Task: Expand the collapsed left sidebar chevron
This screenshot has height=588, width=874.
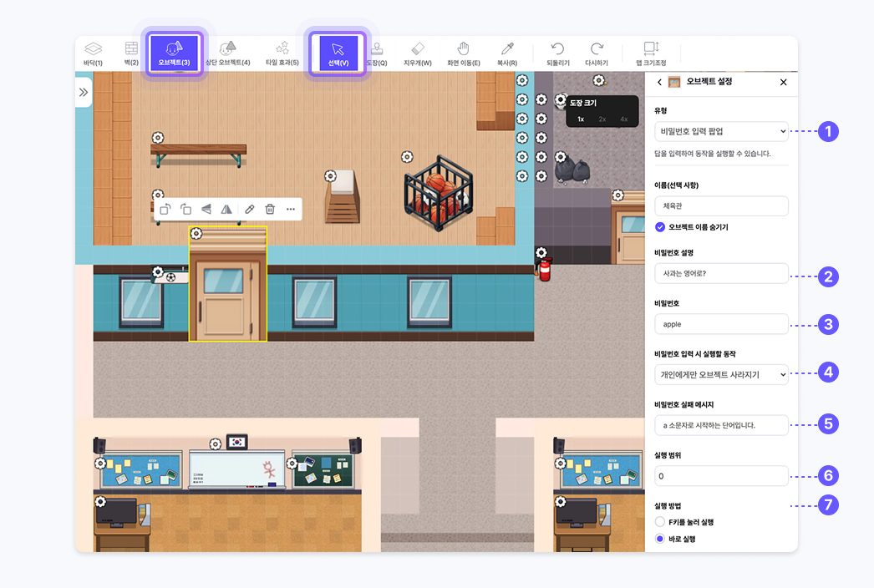Action: pos(84,92)
